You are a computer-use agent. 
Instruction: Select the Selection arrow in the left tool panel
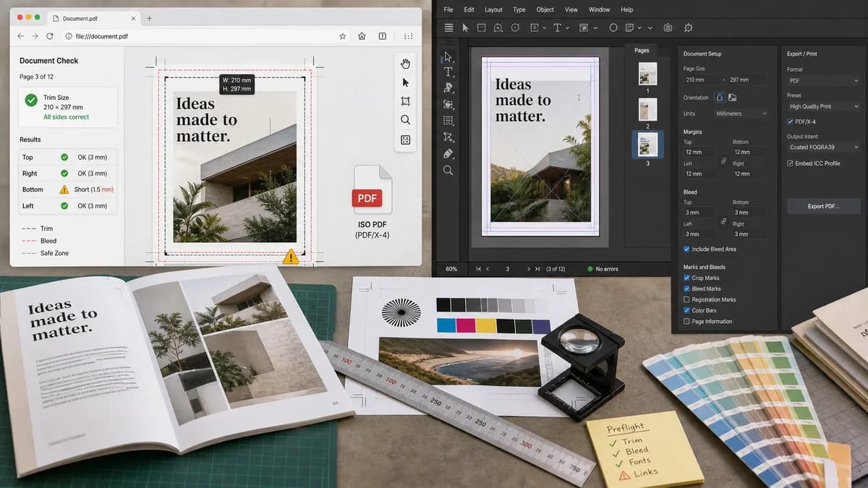pos(448,56)
